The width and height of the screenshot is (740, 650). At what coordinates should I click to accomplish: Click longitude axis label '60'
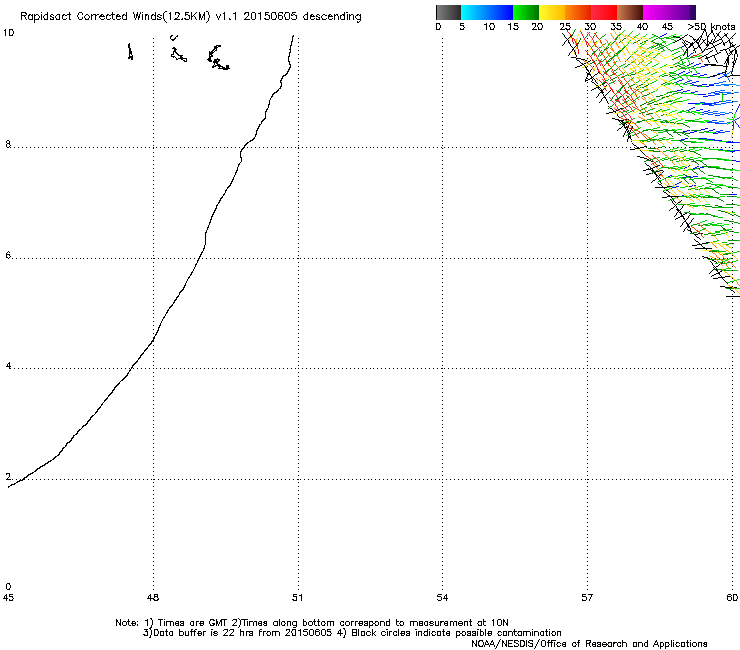732,598
